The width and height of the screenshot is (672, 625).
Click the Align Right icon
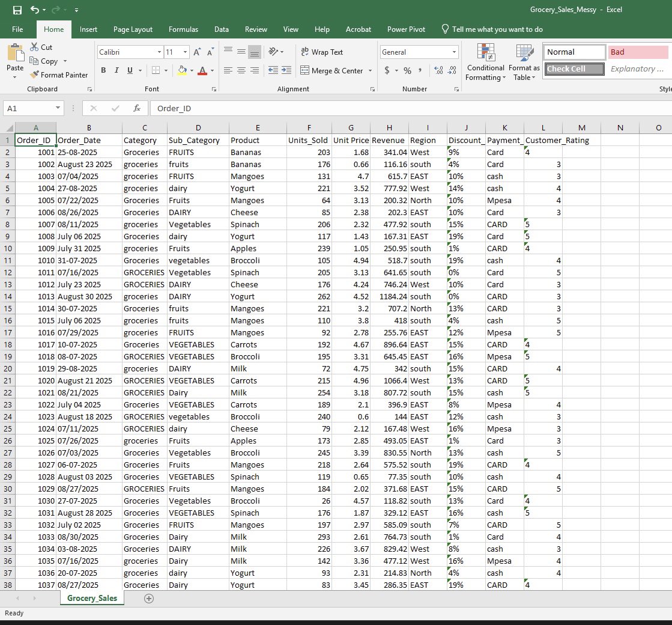255,70
